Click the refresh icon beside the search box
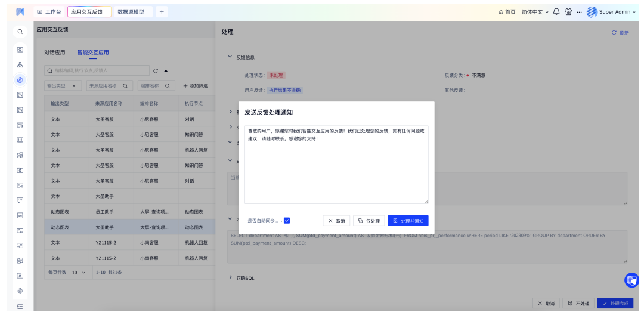This screenshot has height=318, width=644. point(156,70)
